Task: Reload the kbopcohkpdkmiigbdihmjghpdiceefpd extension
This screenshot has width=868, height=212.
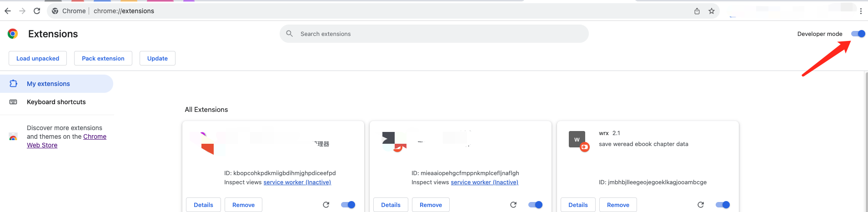Action: pos(326,205)
